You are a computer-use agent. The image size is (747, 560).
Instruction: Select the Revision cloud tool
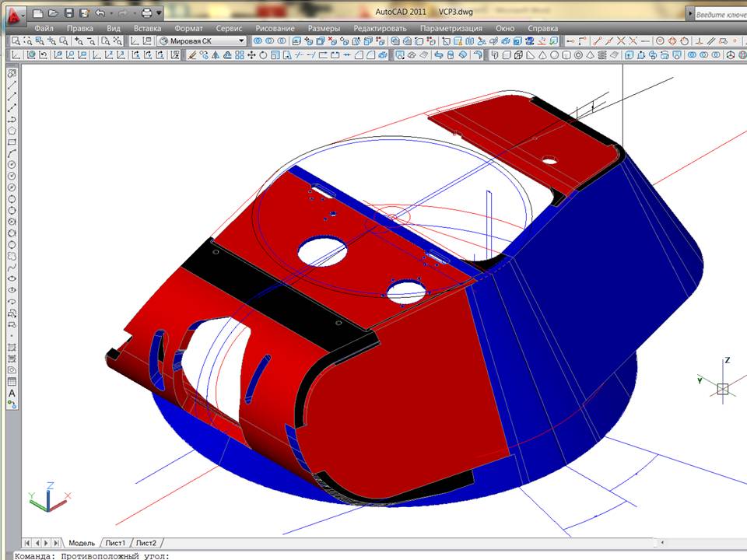pos(12,256)
